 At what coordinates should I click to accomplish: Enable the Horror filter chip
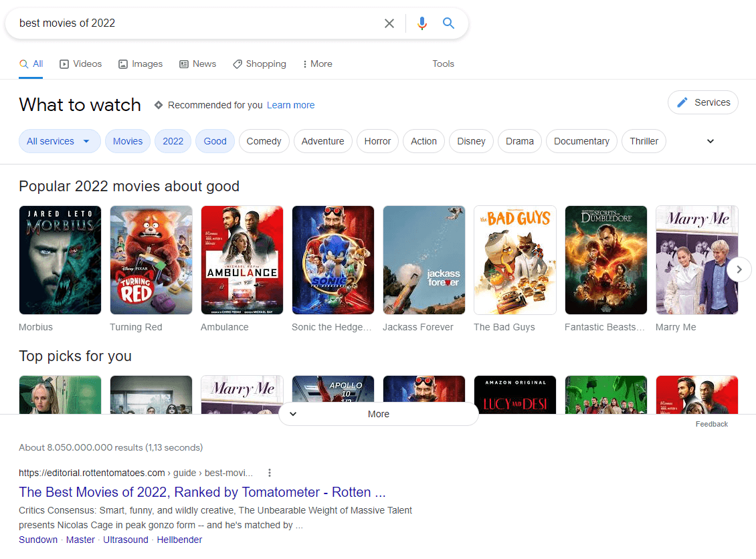377,141
